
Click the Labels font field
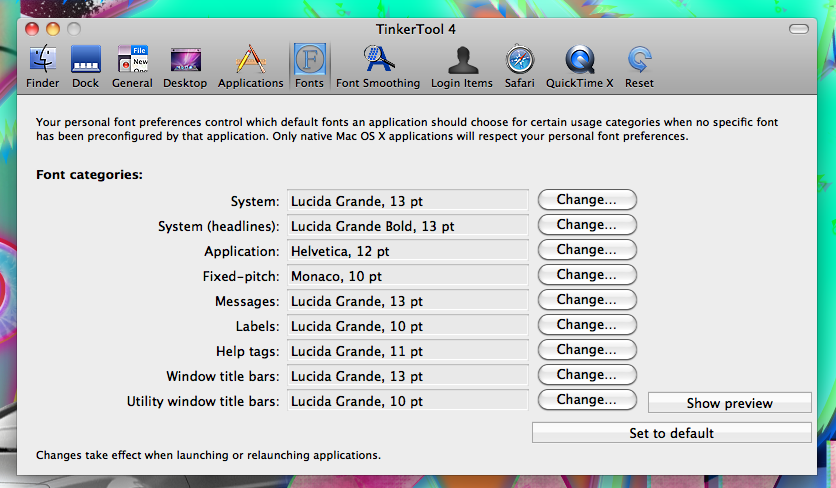[x=408, y=326]
